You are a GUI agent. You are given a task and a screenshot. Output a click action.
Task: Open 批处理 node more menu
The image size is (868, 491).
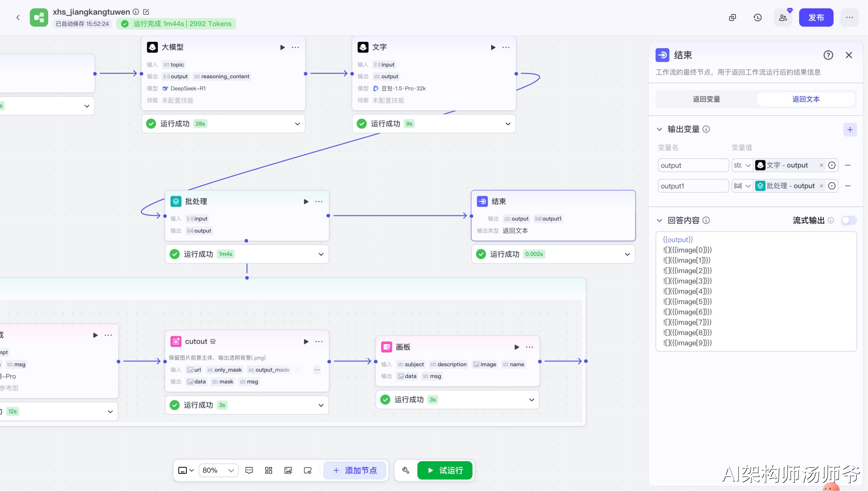point(319,202)
